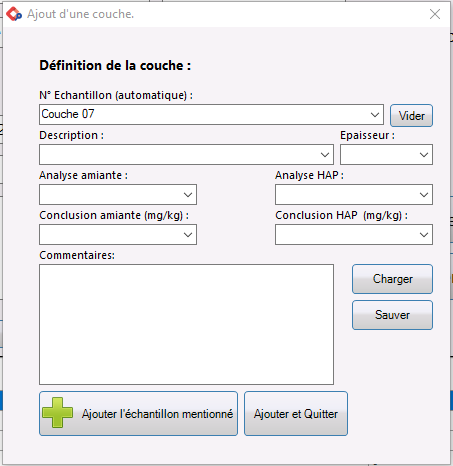Click inside the Analyse HAP text field
This screenshot has width=453, height=466.
pos(346,195)
